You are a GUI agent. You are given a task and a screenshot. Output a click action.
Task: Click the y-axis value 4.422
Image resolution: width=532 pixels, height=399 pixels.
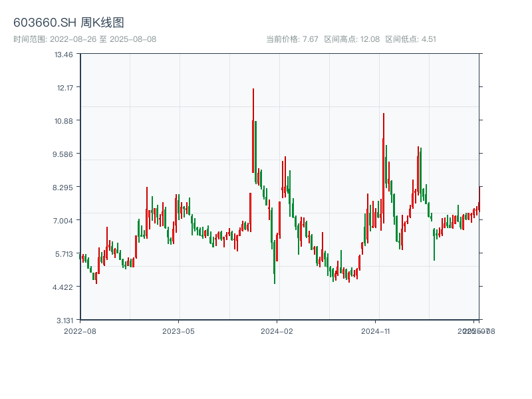(63, 287)
